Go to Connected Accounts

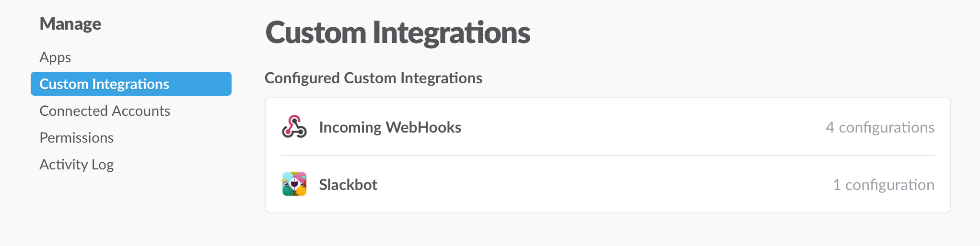pos(105,111)
